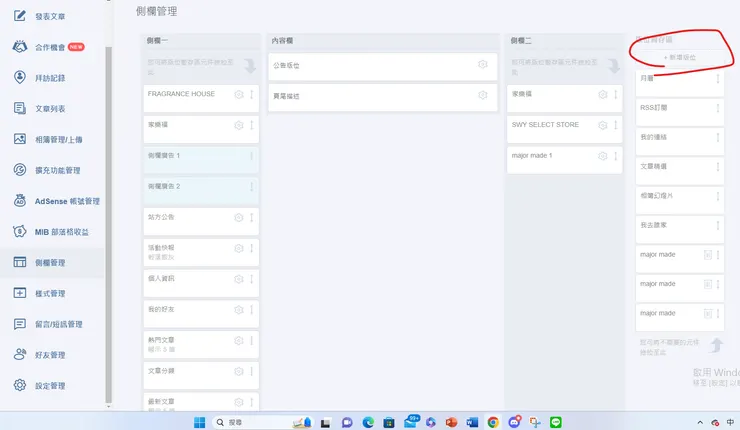Viewport: 740px width, 430px height.
Task: Click the MIB 部落格收益 coin icon
Action: point(20,231)
